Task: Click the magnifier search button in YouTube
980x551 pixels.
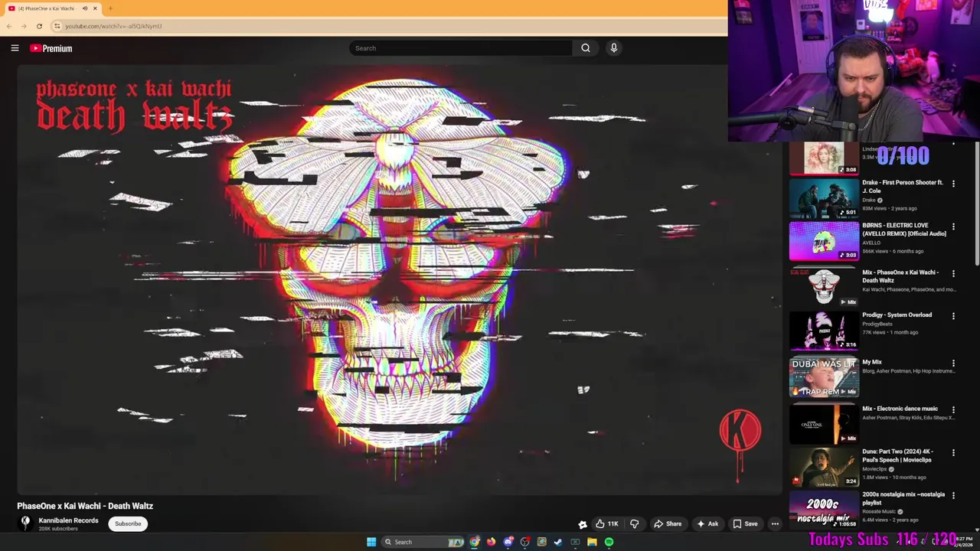Action: point(586,48)
